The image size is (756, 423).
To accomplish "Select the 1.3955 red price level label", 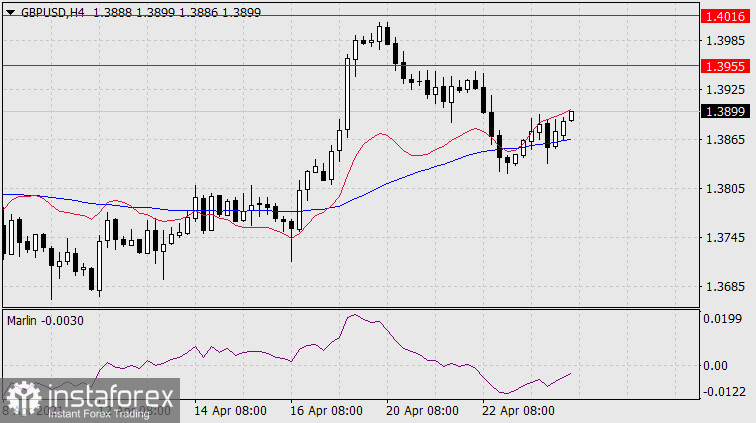I will point(725,66).
